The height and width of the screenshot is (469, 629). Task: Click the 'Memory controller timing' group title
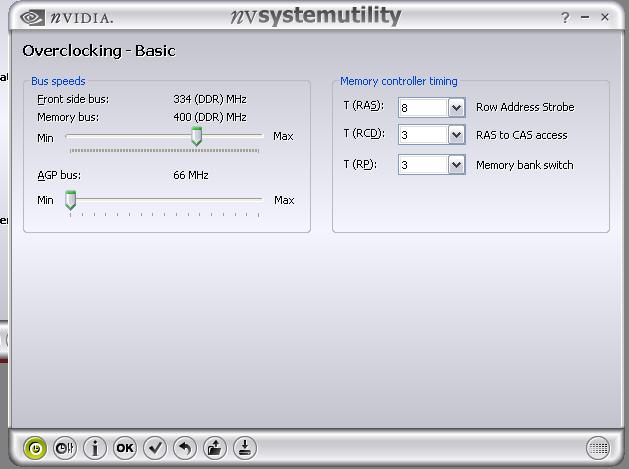pyautogui.click(x=399, y=81)
